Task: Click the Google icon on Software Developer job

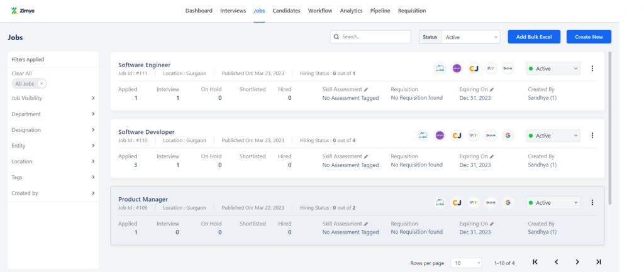Action: (x=508, y=135)
